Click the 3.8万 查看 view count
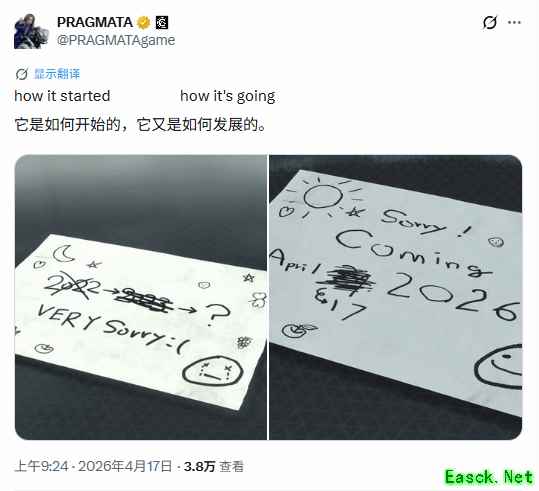Screen dimensions: 539x491 point(214,467)
